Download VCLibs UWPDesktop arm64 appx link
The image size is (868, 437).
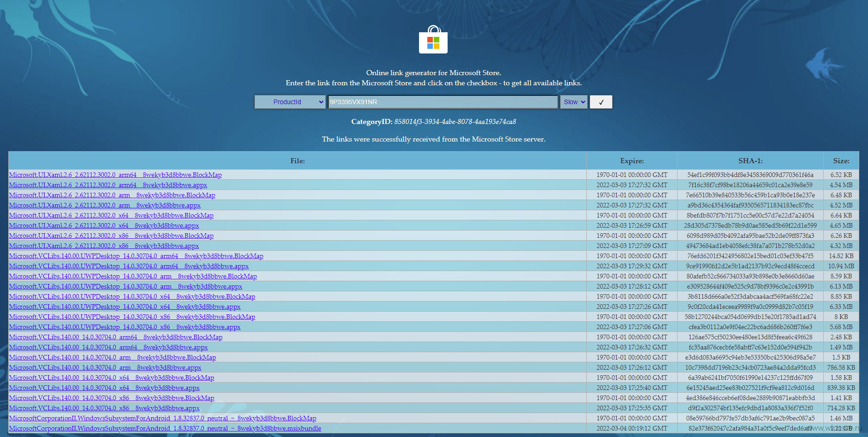pos(129,266)
